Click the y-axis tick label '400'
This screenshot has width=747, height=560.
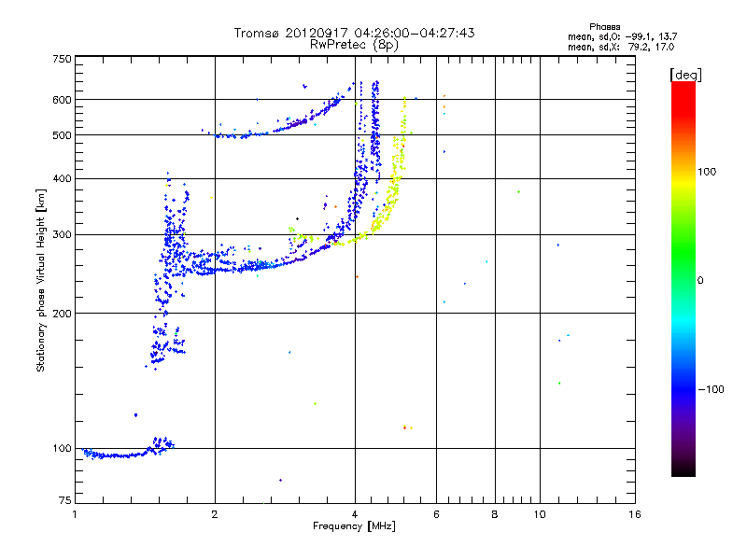(x=63, y=178)
